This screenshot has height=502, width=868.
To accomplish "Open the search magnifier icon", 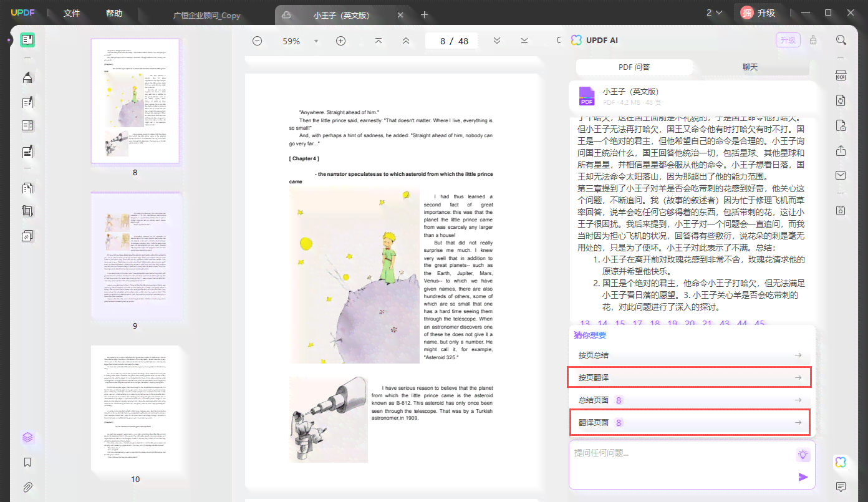I will coord(841,40).
